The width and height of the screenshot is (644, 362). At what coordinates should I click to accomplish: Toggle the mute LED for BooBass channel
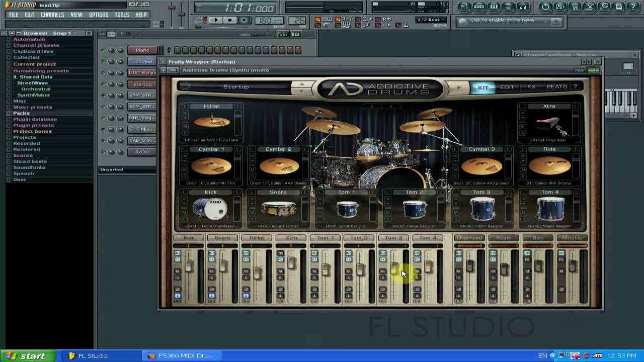103,61
